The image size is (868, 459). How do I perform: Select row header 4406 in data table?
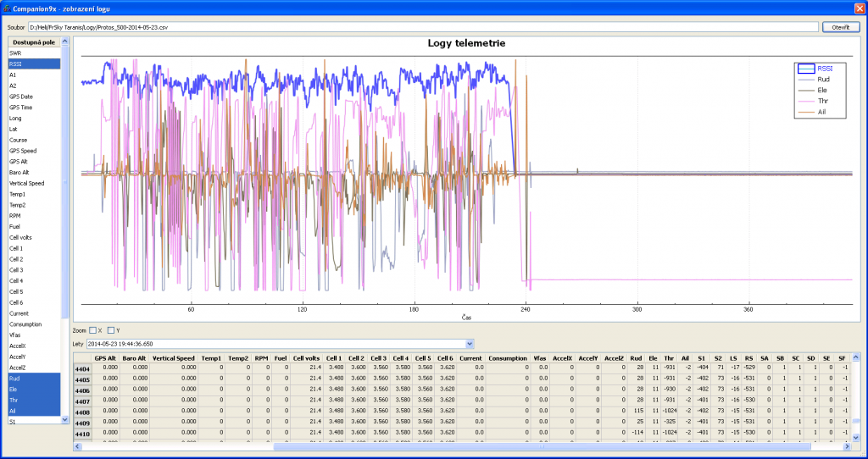(x=82, y=390)
